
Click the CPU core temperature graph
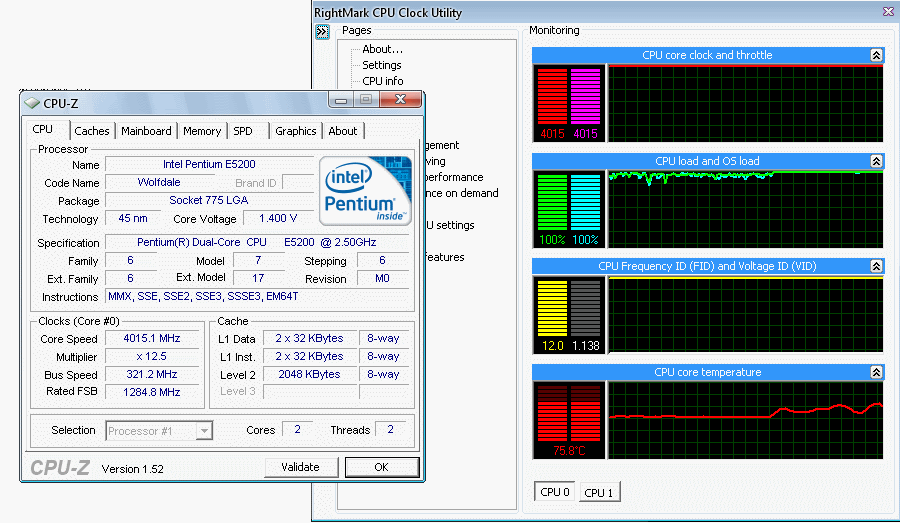[x=746, y=420]
